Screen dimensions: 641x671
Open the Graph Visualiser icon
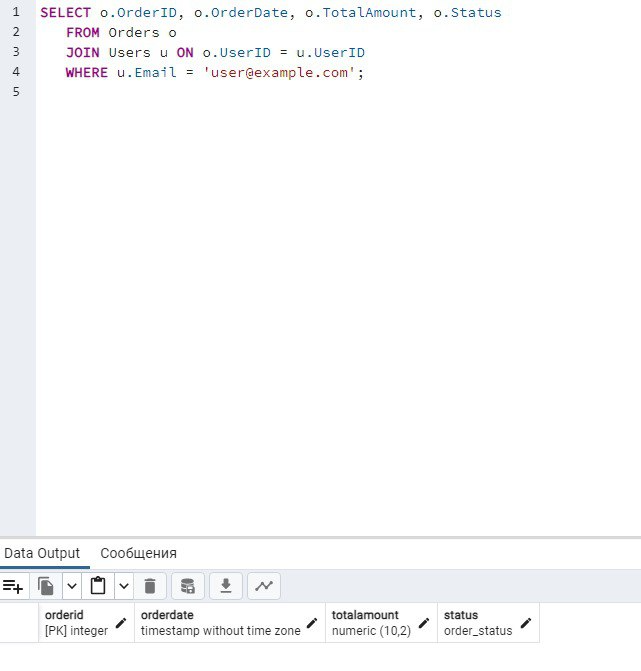[263, 586]
